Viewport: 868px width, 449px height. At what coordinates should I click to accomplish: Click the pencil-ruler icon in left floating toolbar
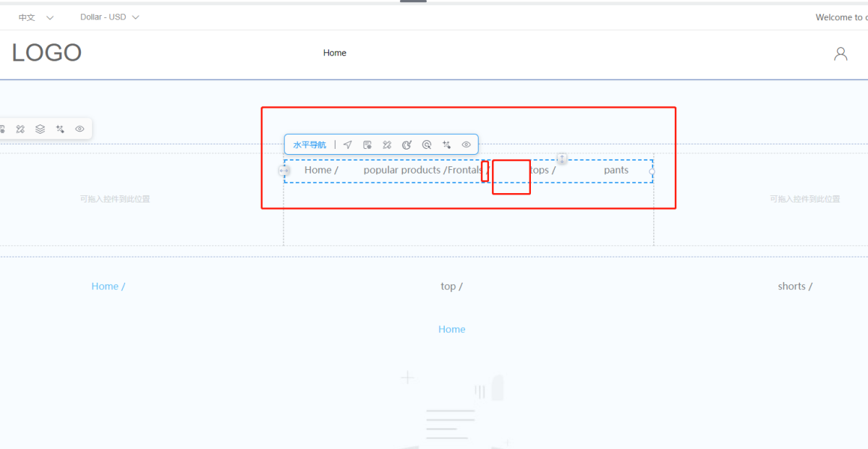(21, 129)
